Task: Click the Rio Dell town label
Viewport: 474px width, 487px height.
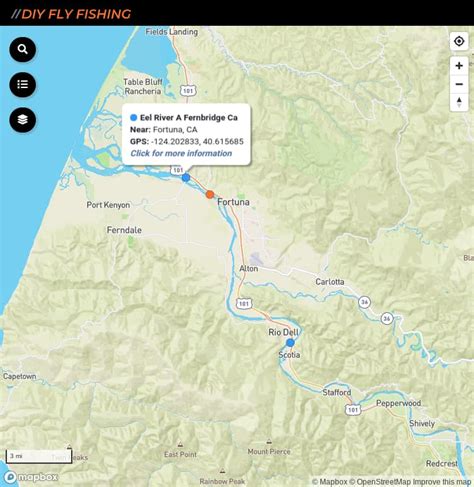Action: coord(284,332)
